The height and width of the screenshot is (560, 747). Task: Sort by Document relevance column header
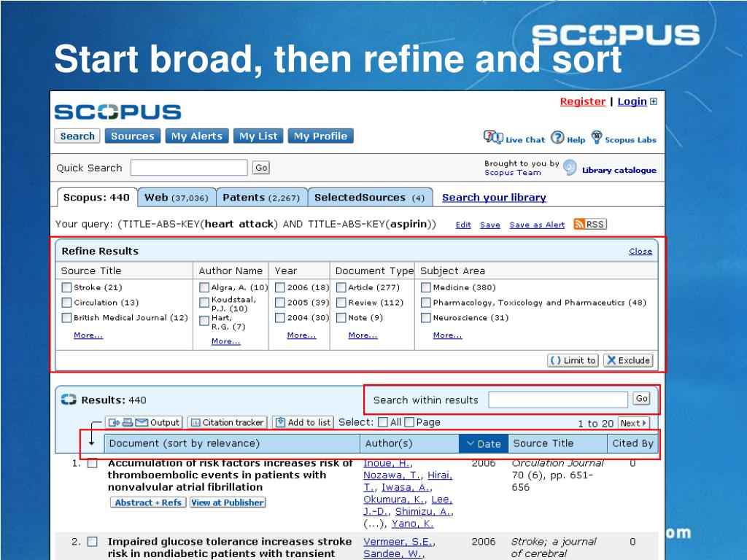pyautogui.click(x=232, y=444)
